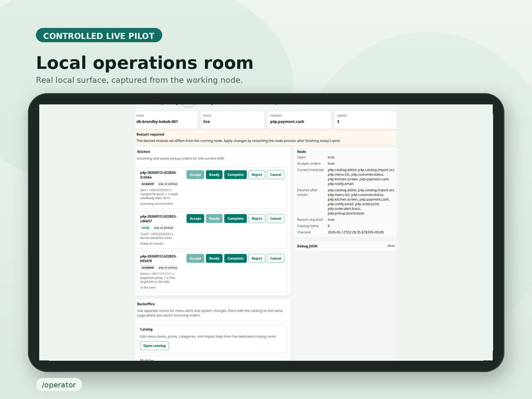Viewport: 532px width, 399px height.
Task: Click the CONTROLLED LIVE PILOT badge
Action: pyautogui.click(x=99, y=35)
